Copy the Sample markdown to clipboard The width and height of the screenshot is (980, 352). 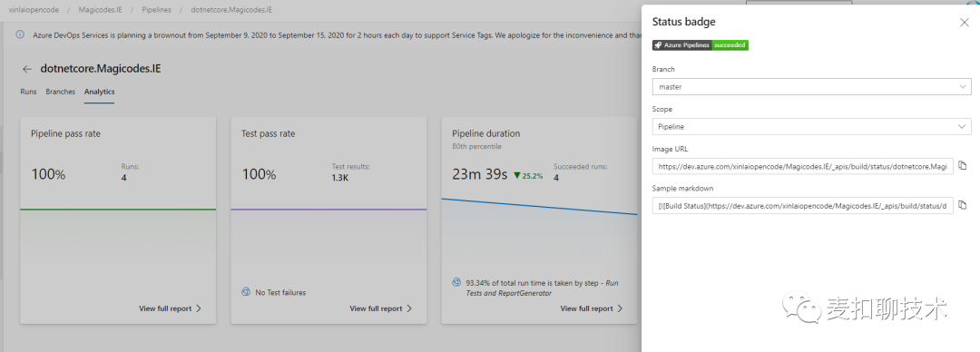[x=963, y=205]
